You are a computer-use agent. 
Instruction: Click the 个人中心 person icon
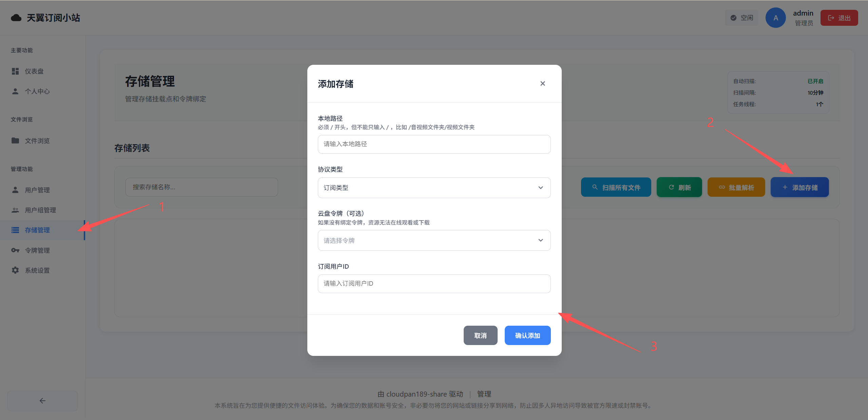[x=15, y=91]
